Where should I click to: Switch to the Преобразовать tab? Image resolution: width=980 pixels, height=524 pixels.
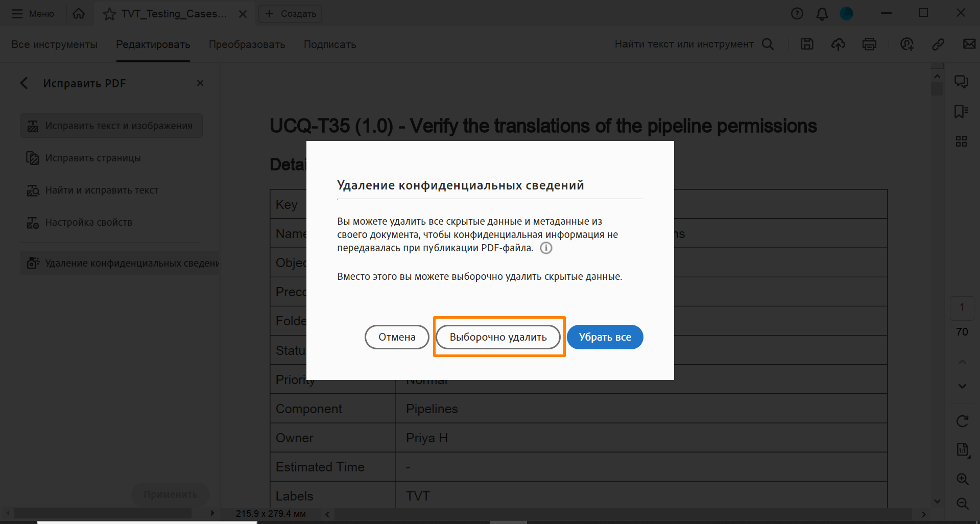point(247,44)
